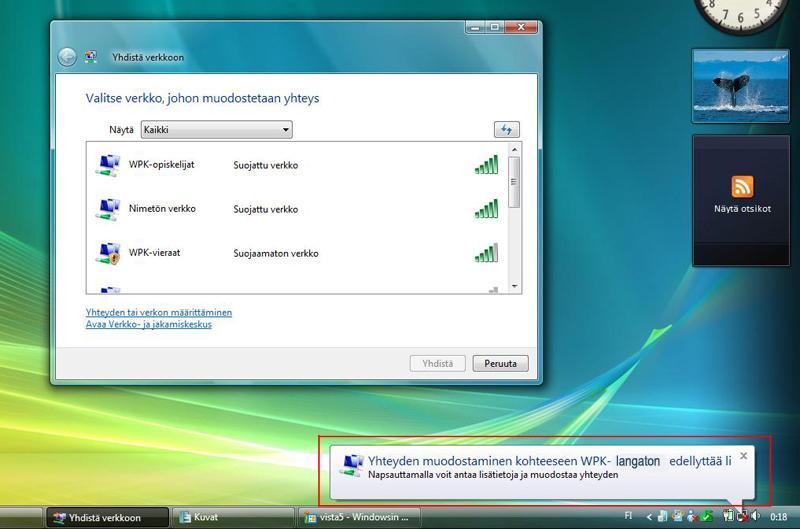This screenshot has width=800, height=529.
Task: Click the network disconnected tray icon
Action: (742, 516)
